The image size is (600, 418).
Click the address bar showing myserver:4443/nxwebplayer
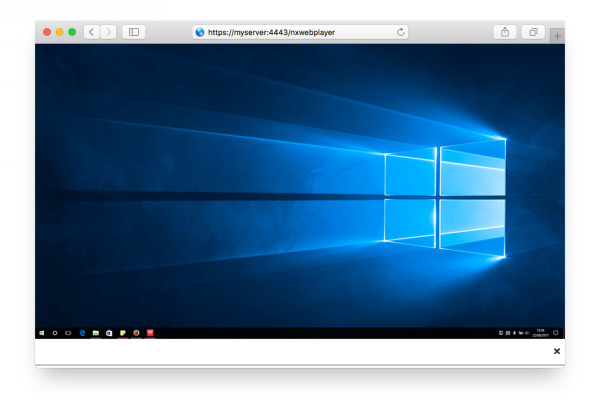[300, 32]
